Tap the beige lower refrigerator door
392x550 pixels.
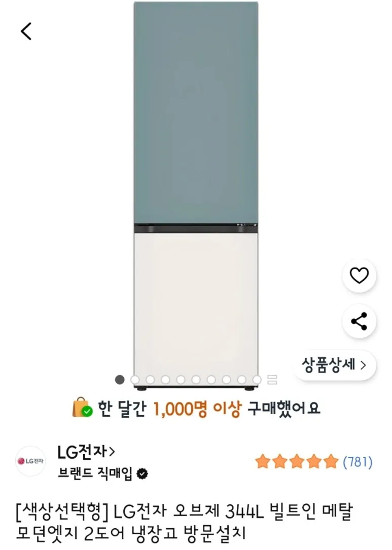pos(196,304)
